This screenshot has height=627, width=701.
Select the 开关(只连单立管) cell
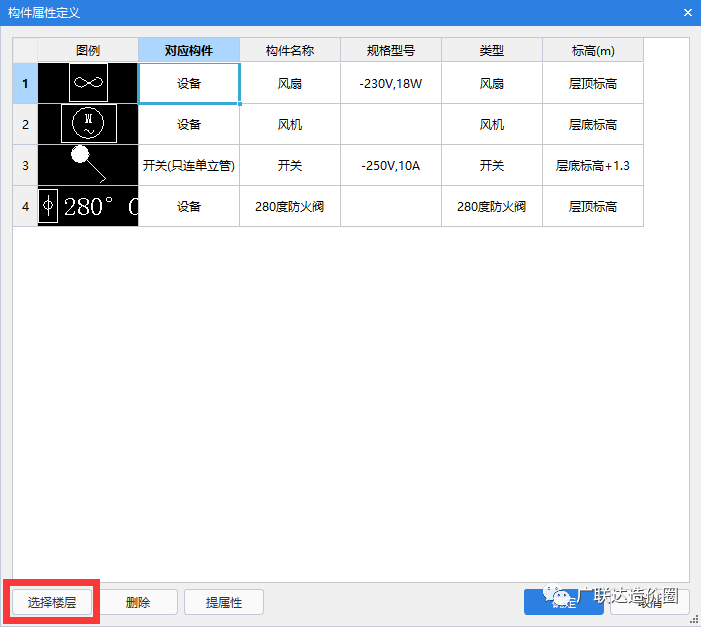[189, 165]
